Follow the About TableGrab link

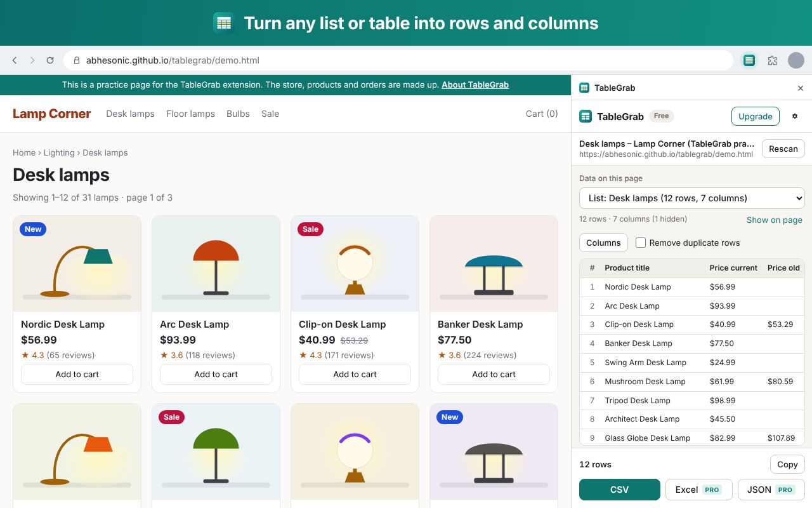[475, 84]
